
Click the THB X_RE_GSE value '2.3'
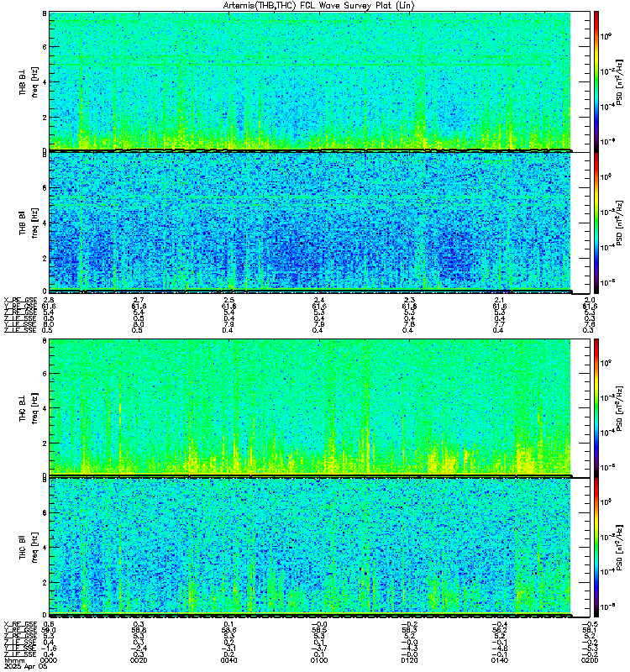click(409, 300)
